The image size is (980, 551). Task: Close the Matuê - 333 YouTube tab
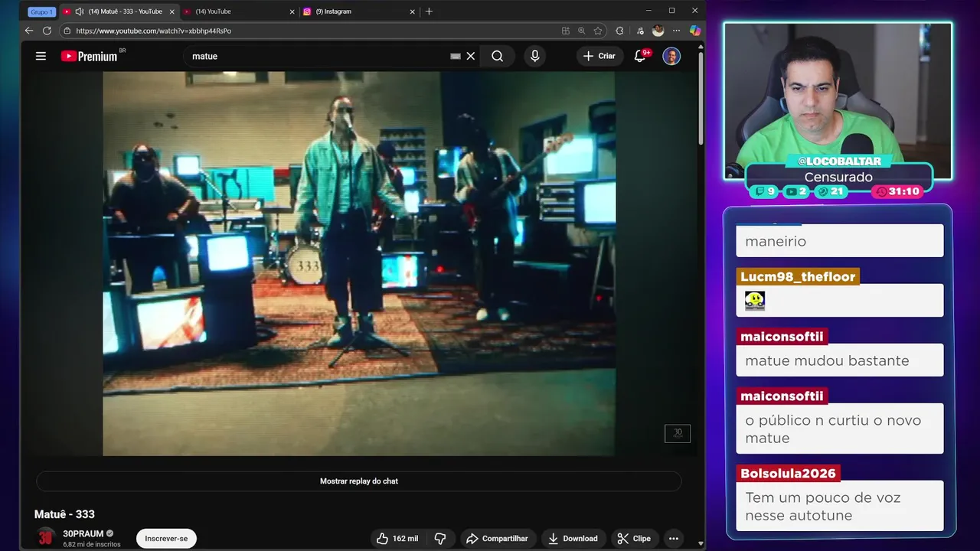tap(171, 11)
